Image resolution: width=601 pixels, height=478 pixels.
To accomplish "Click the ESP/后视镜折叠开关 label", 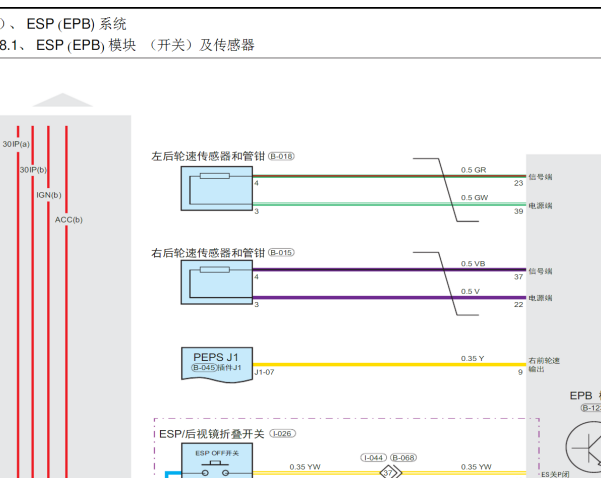I will pos(212,434).
